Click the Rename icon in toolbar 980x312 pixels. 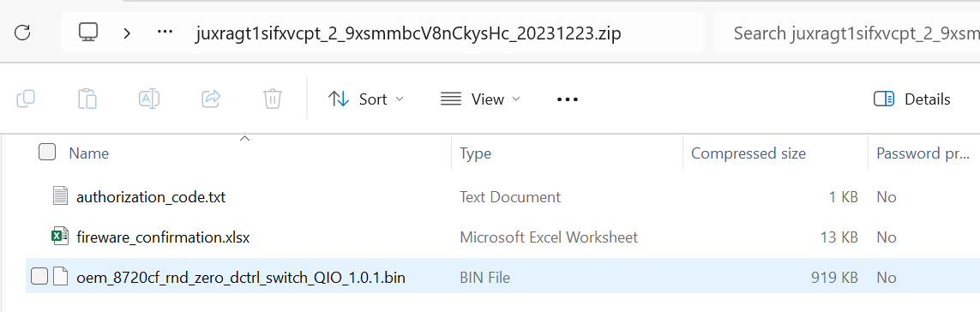coord(148,99)
